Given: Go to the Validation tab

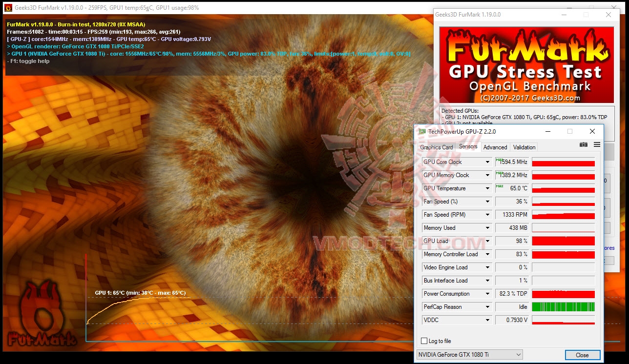Looking at the screenshot, I should 524,147.
